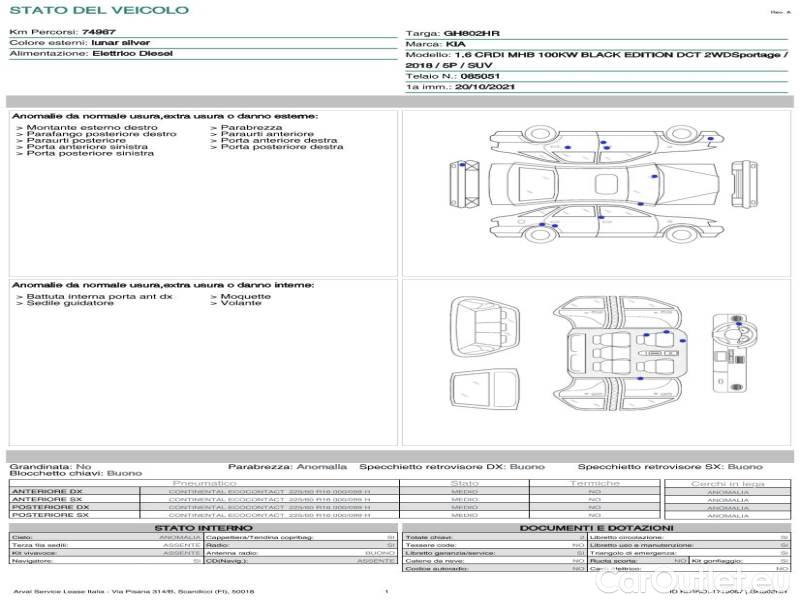Click the 'Terza fila sedili:' row label
This screenshot has height=600, width=800.
tap(40, 545)
